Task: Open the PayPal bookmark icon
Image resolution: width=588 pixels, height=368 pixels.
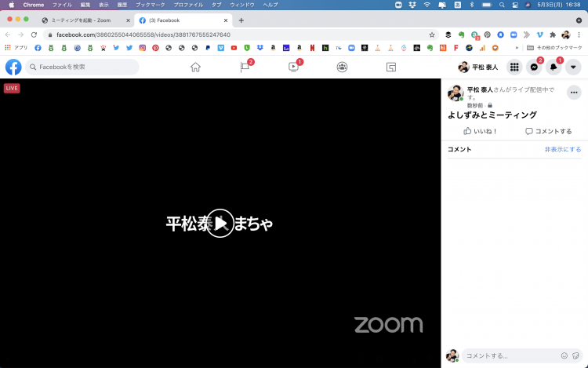Action: 208,48
